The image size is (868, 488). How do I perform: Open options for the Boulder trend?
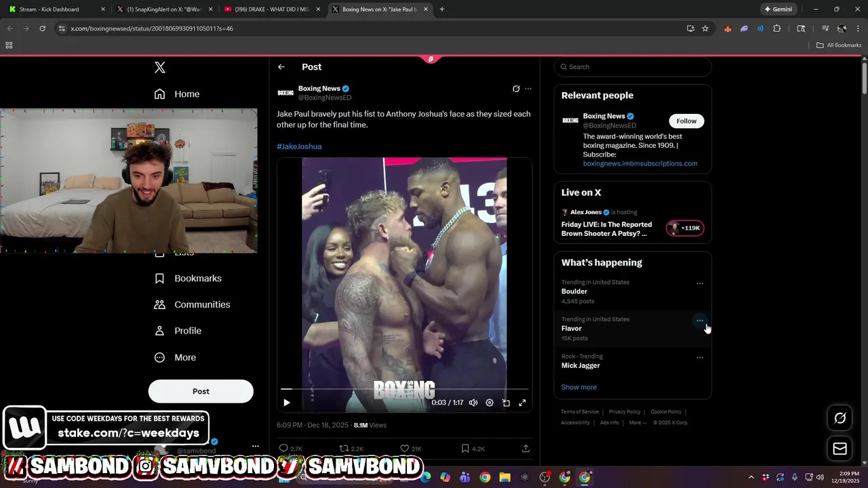click(700, 284)
